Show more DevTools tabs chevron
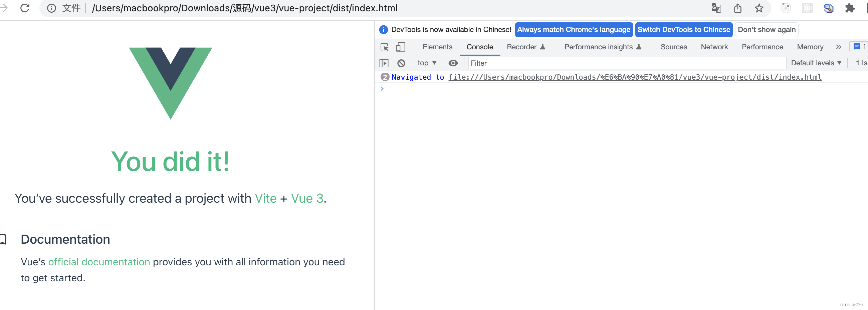Screen dimensions: 868x310 838,47
